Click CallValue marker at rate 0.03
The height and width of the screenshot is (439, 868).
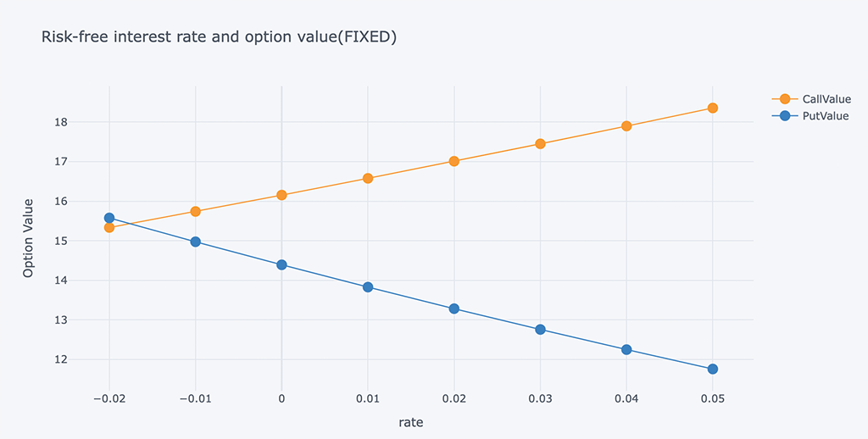click(x=540, y=144)
